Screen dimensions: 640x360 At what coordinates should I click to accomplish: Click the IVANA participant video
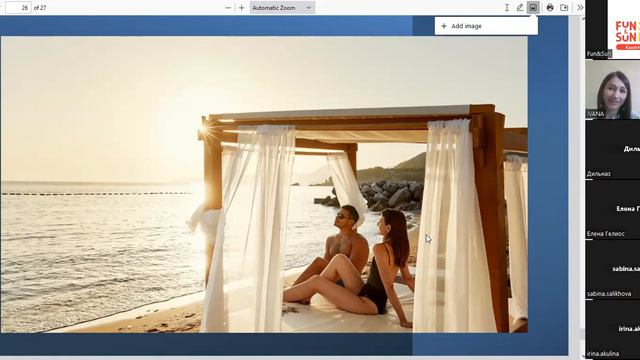coord(613,89)
